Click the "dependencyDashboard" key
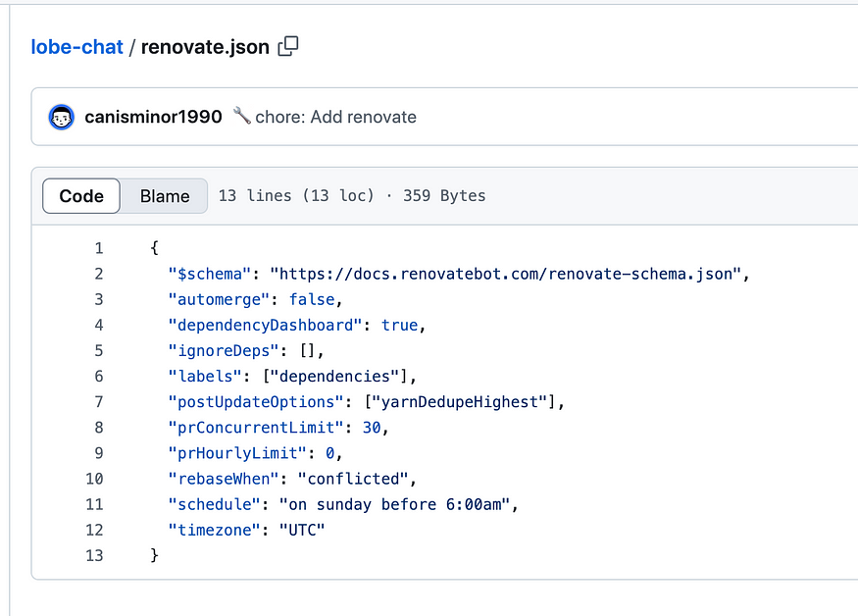Image resolution: width=858 pixels, height=616 pixels. pyautogui.click(x=265, y=326)
